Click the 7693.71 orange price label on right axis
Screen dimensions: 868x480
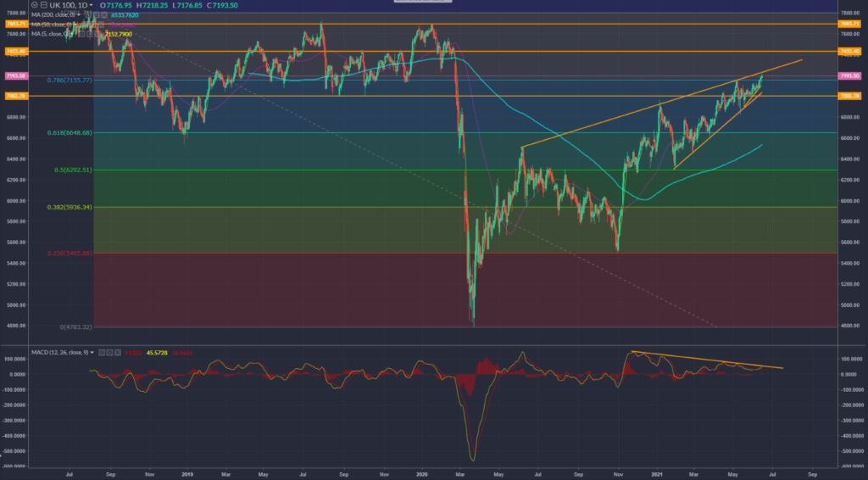click(x=850, y=25)
